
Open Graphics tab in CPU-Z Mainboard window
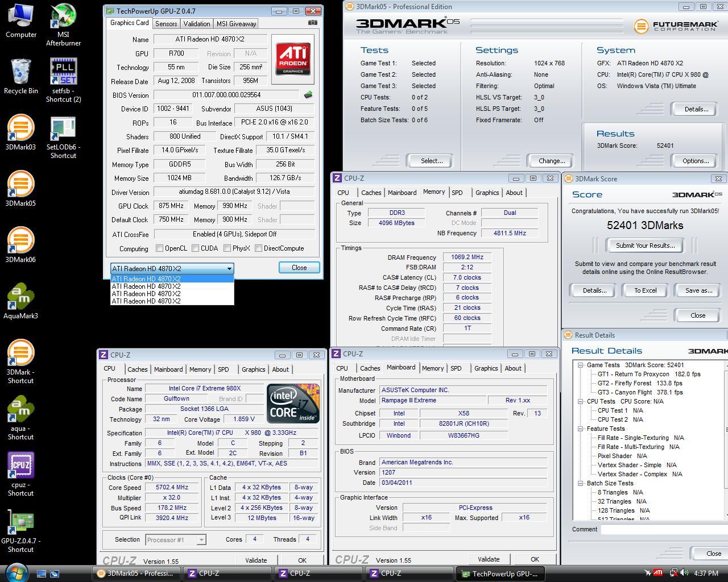pos(486,368)
